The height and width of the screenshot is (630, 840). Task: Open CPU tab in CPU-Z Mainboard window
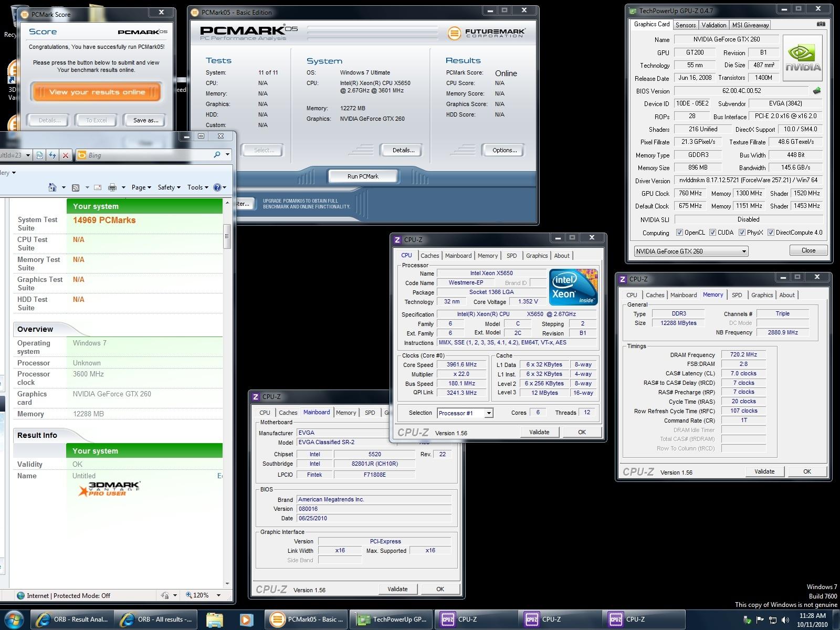265,413
